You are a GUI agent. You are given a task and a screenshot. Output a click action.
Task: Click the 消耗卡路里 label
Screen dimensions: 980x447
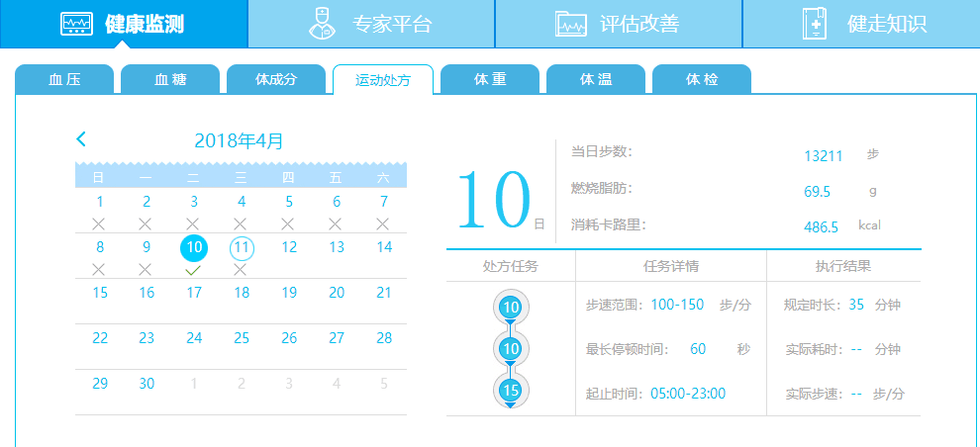pos(608,224)
